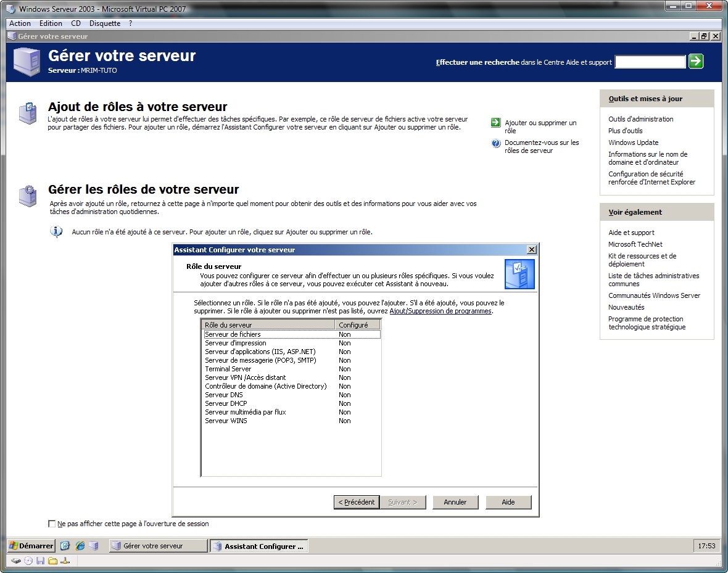Image resolution: width=728 pixels, height=573 pixels.
Task: Click the Configuré column header
Action: [x=357, y=324]
